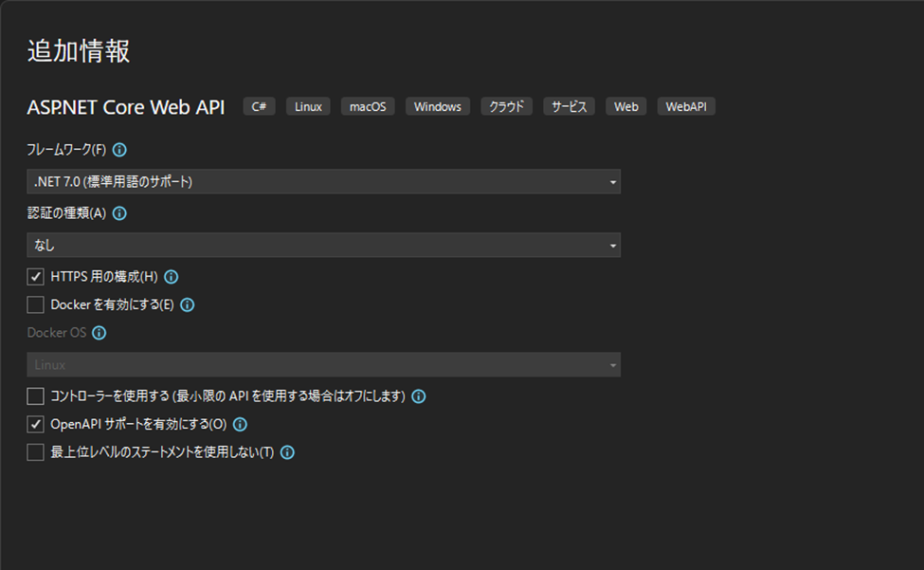Click the info icon beside コントローラーを使用する

[419, 396]
